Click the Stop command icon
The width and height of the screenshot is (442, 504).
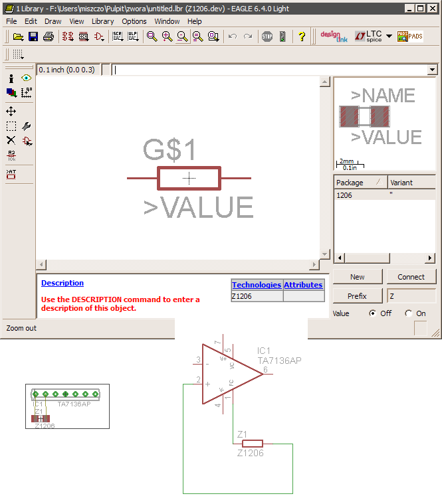click(x=267, y=37)
